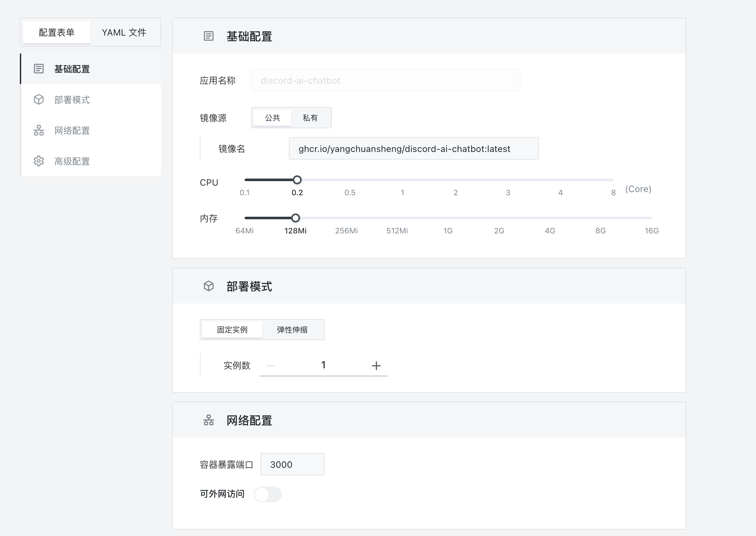The image size is (756, 536).
Task: Click the 高级配置 gear icon in sidebar
Action: click(x=38, y=161)
